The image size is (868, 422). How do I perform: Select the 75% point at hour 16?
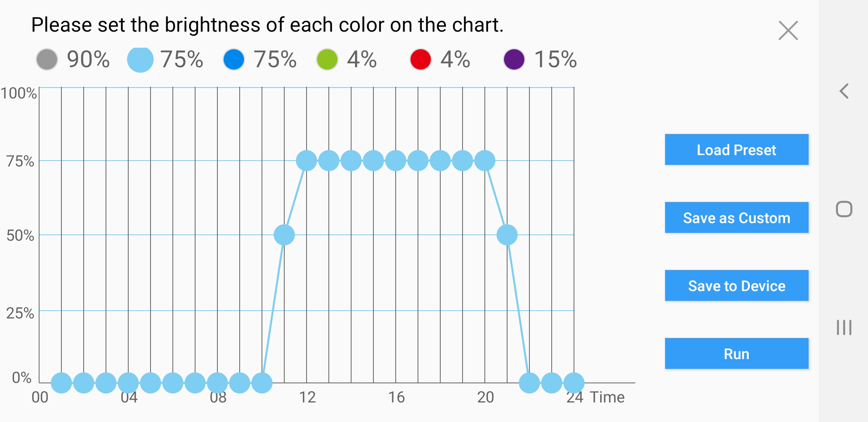(396, 161)
